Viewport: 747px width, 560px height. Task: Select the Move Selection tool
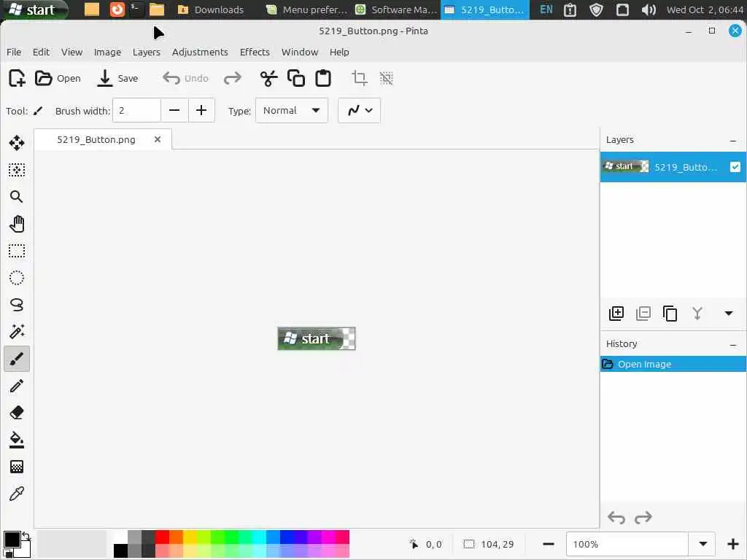(x=17, y=170)
